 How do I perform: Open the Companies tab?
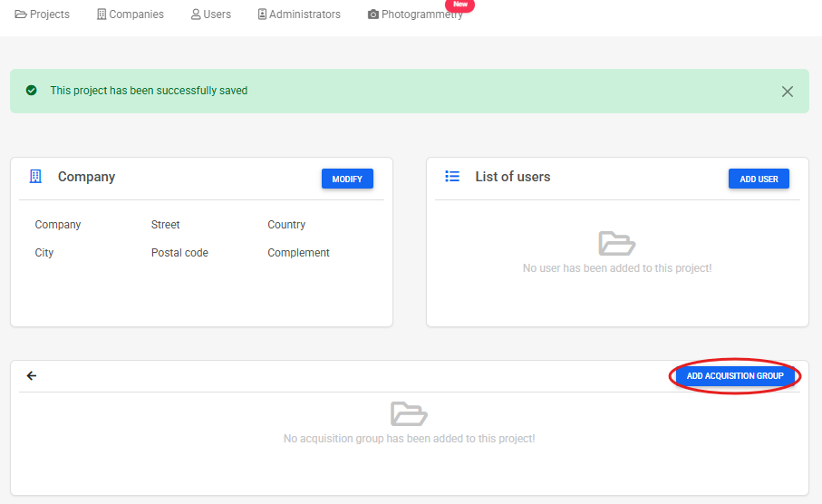click(x=131, y=15)
